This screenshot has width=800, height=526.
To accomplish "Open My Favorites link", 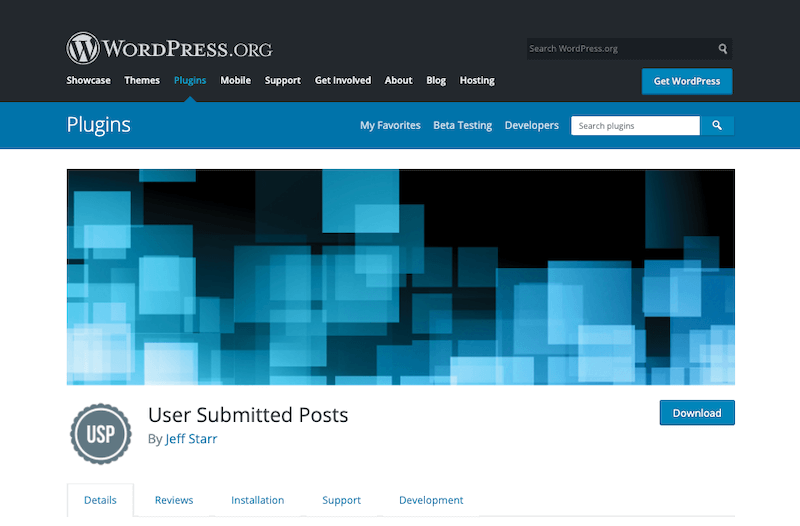I will click(x=390, y=126).
